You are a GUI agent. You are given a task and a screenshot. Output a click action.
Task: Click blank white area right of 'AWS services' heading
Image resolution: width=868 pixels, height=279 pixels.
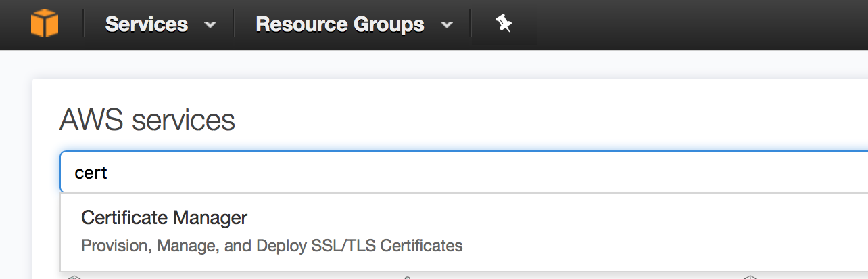pos(541,121)
